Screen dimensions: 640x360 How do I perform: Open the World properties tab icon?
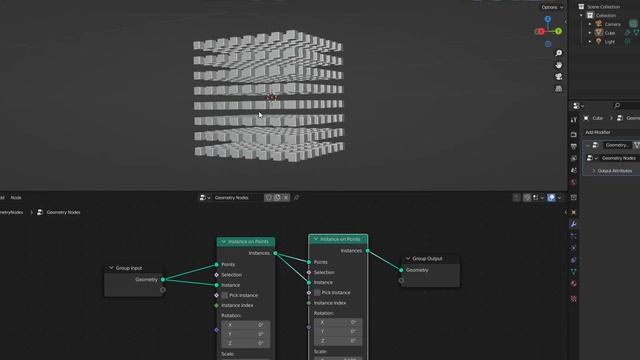coord(573,182)
